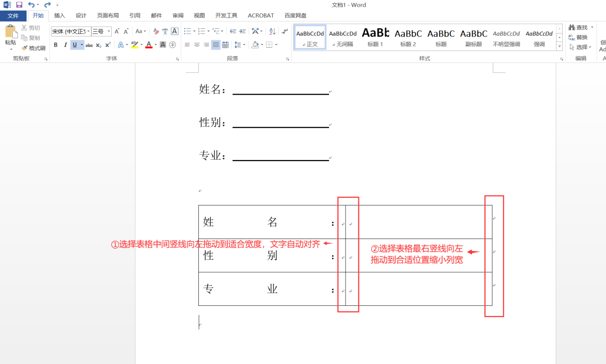The width and height of the screenshot is (606, 364).
Task: Show or hide paragraph marks
Action: (x=285, y=31)
